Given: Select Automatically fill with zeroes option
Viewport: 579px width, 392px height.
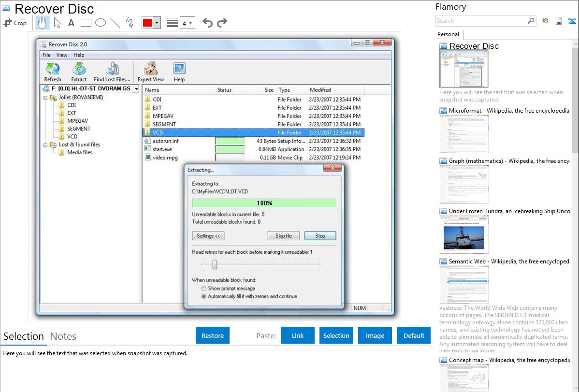Looking at the screenshot, I should coord(203,296).
